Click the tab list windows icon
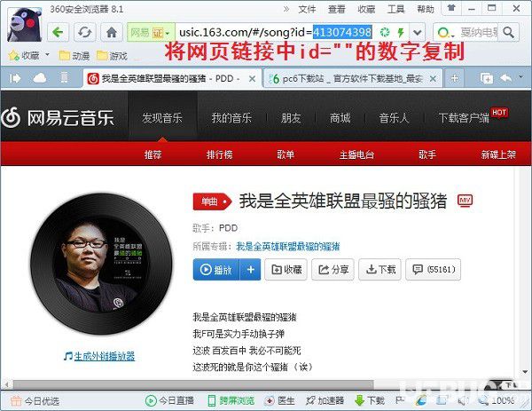 [x=487, y=78]
